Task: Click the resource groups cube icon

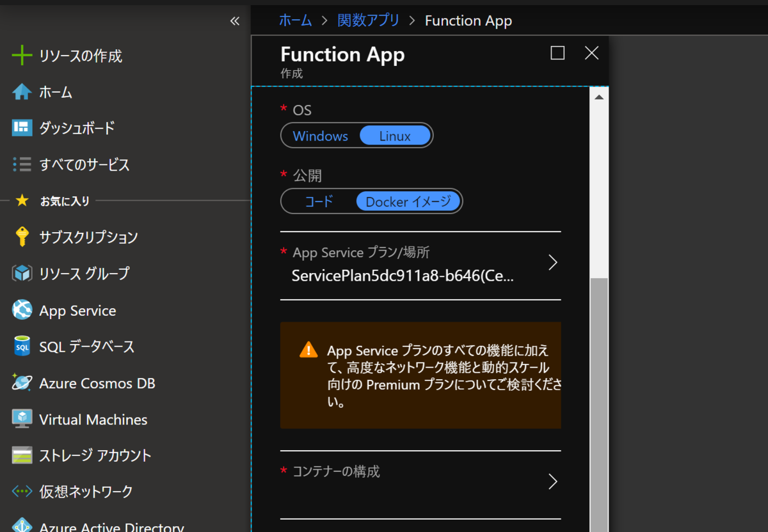Action: (22, 274)
